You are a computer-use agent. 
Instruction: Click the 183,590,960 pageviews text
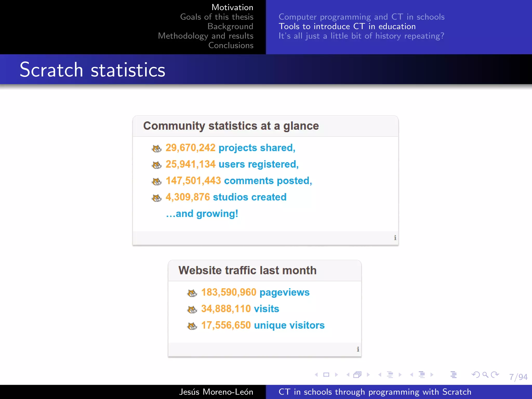click(255, 292)
